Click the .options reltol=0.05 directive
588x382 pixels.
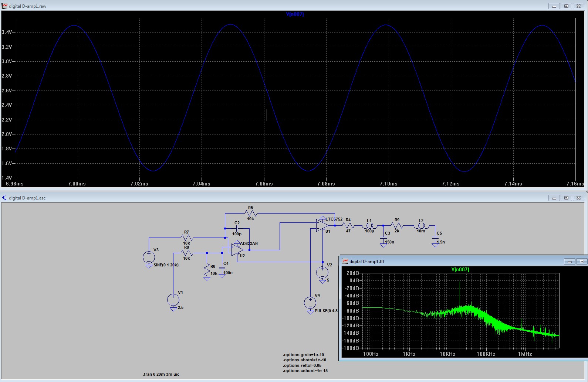pyautogui.click(x=302, y=365)
